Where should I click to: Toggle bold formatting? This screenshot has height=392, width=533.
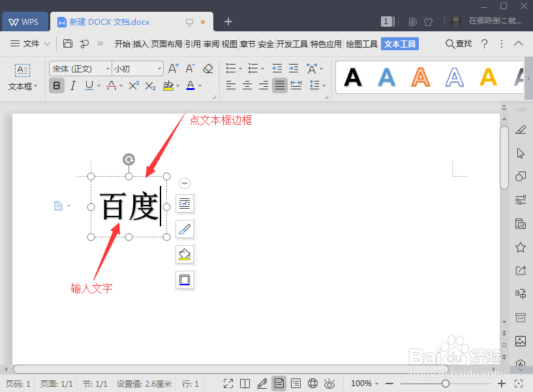tap(56, 85)
